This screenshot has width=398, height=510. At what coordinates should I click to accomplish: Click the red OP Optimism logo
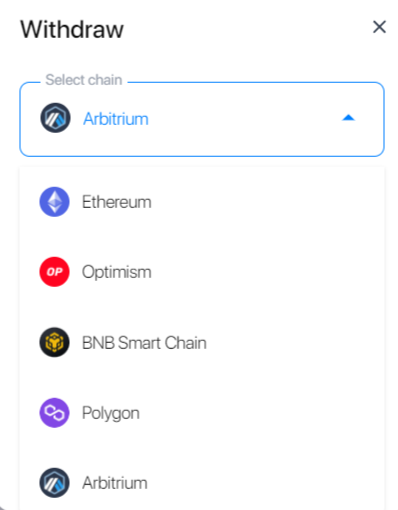click(x=54, y=272)
